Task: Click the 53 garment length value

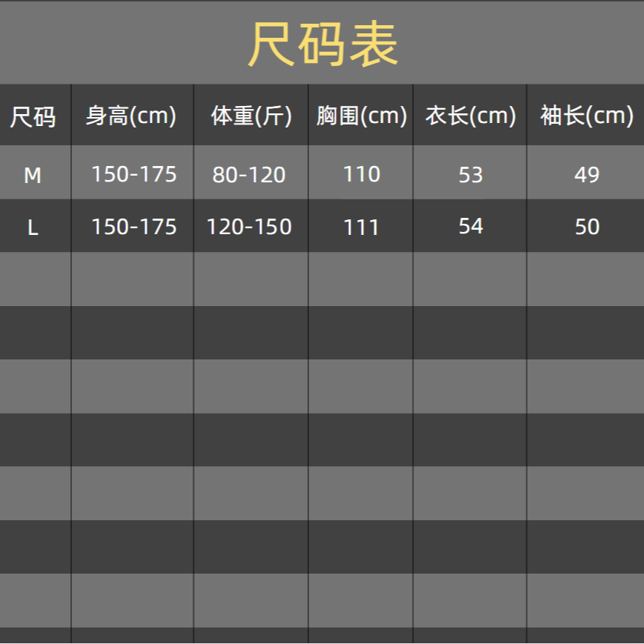Action: [x=469, y=174]
